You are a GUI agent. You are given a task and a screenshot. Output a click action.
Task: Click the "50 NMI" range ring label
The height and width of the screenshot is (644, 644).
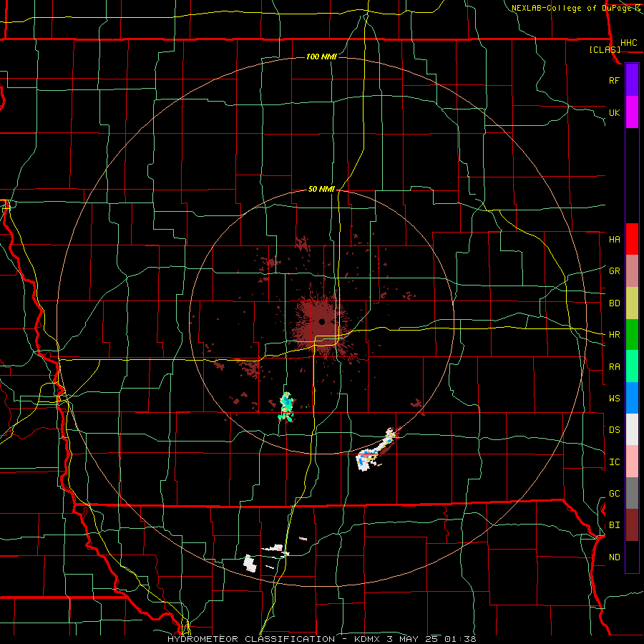[x=321, y=189]
